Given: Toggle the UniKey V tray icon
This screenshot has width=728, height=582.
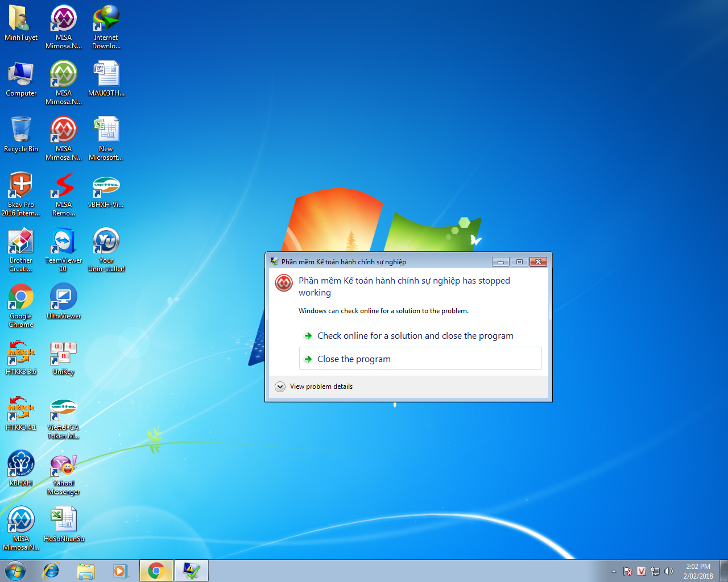Looking at the screenshot, I should pyautogui.click(x=642, y=571).
